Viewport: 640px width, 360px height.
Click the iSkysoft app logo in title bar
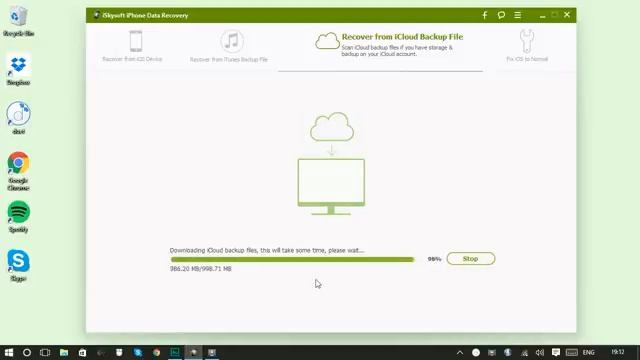[x=96, y=15]
